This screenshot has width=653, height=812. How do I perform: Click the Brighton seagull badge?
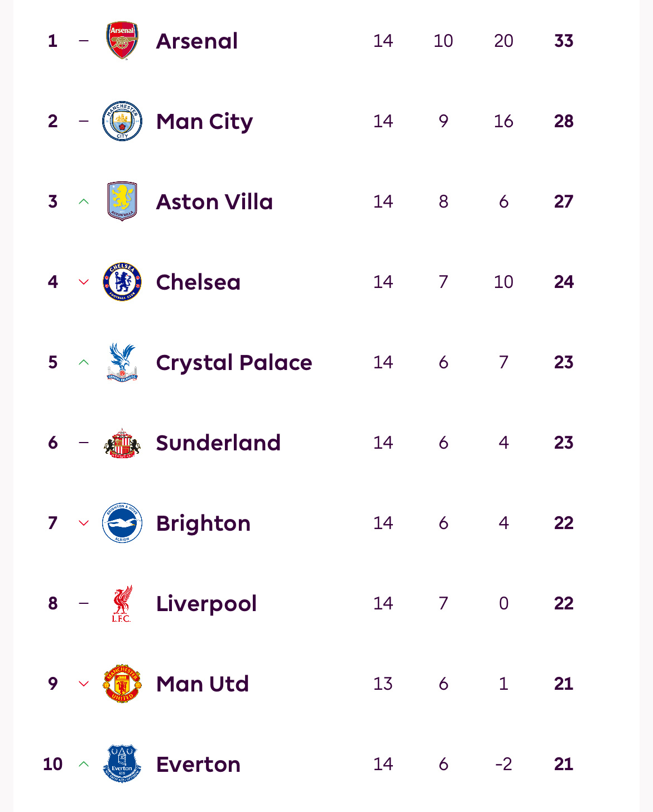(122, 523)
